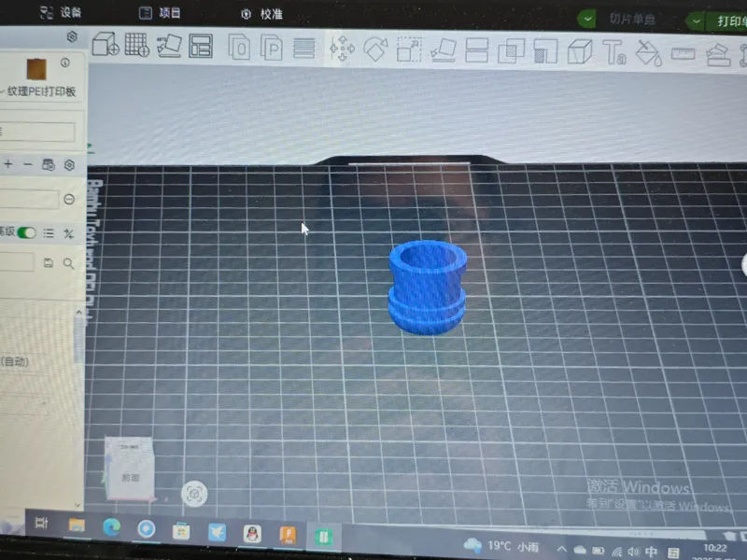This screenshot has width=747, height=560.
Task: Expand the system tray hidden icons chevron
Action: click(562, 549)
